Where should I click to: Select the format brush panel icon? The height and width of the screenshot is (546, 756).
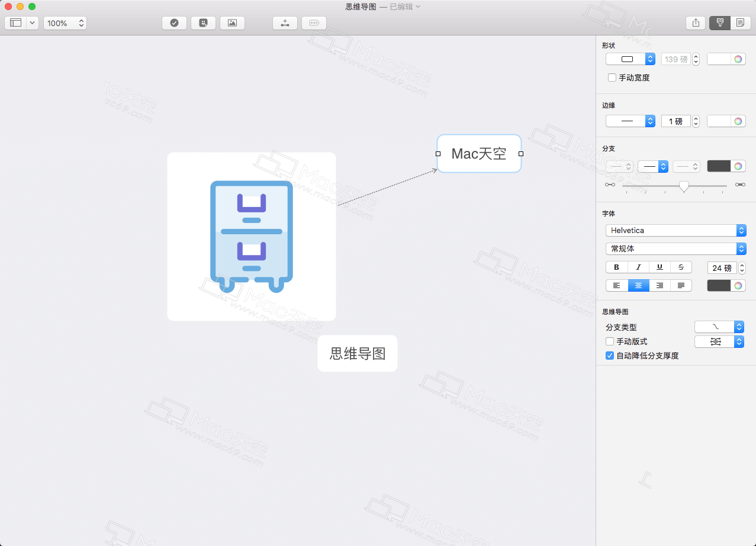coord(720,22)
